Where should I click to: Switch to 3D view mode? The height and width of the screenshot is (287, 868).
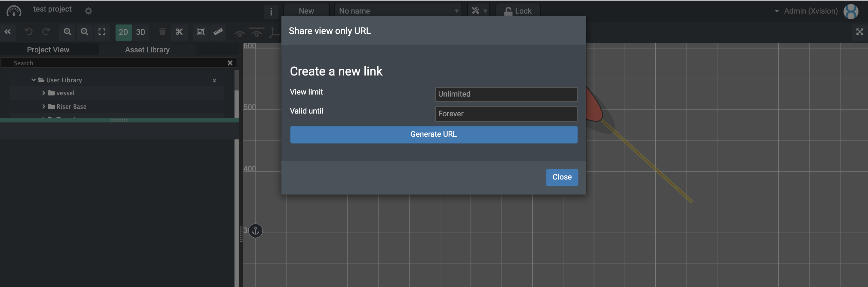pos(141,32)
